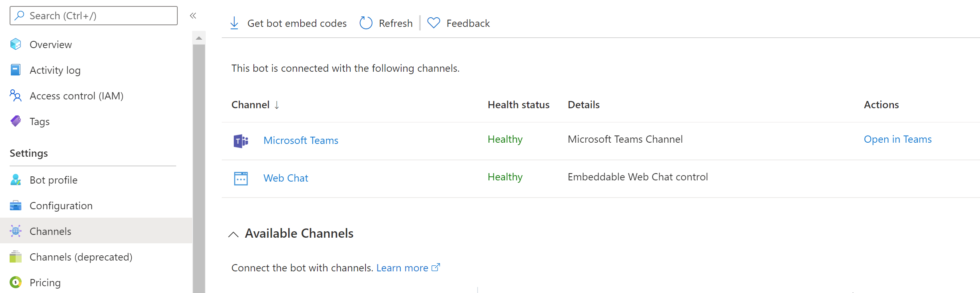
Task: Click the Channels globe icon
Action: point(16,231)
